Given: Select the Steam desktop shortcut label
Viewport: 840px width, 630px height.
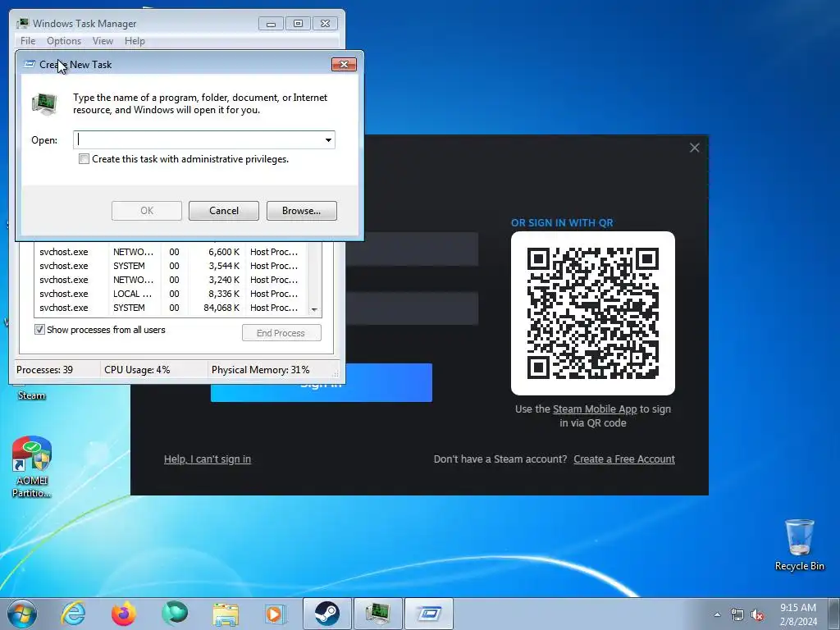Looking at the screenshot, I should pyautogui.click(x=32, y=395).
